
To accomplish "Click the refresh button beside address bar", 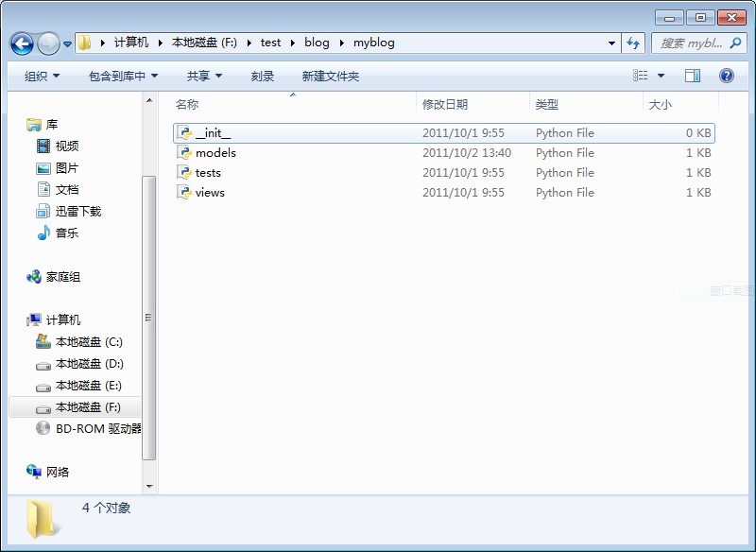I will 633,43.
